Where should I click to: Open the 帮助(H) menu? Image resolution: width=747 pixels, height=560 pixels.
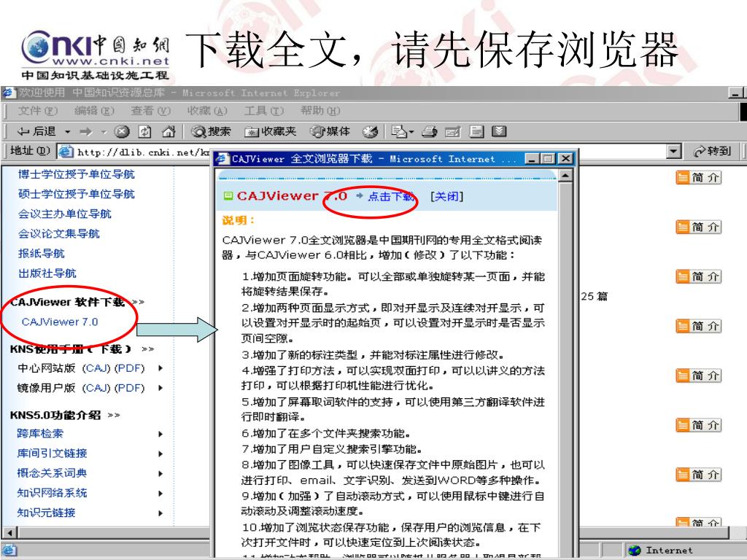click(320, 111)
